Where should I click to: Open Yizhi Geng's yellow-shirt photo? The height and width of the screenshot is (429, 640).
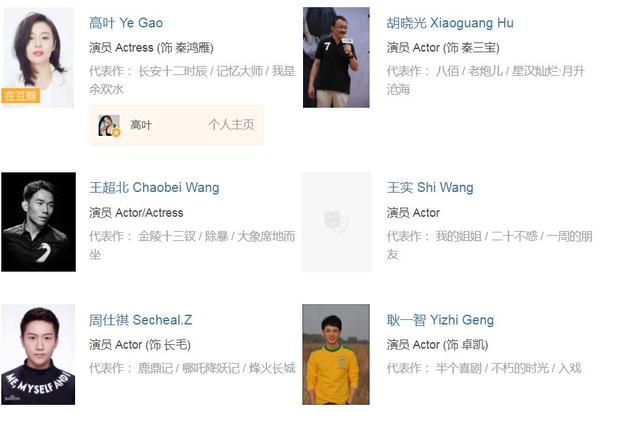click(336, 354)
